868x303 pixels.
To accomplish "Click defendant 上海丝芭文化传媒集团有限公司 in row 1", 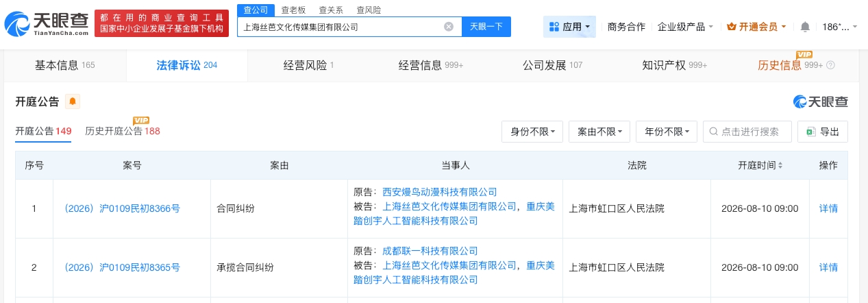I will click(449, 206).
